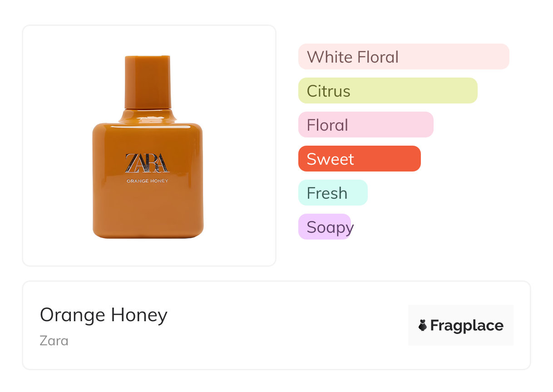Choose the red Sweet accord bar
The height and width of the screenshot is (392, 553).
(359, 159)
